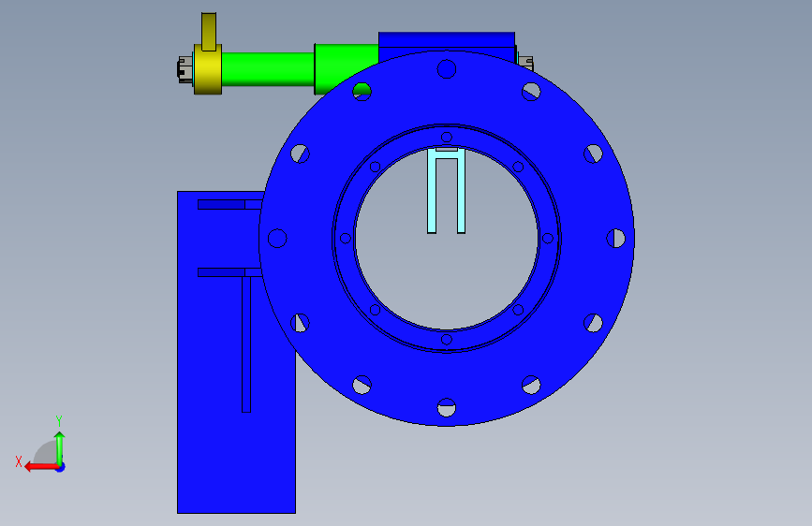The height and width of the screenshot is (526, 812).
Task: Click the blue Z axis dot on triad
Action: coord(61,468)
